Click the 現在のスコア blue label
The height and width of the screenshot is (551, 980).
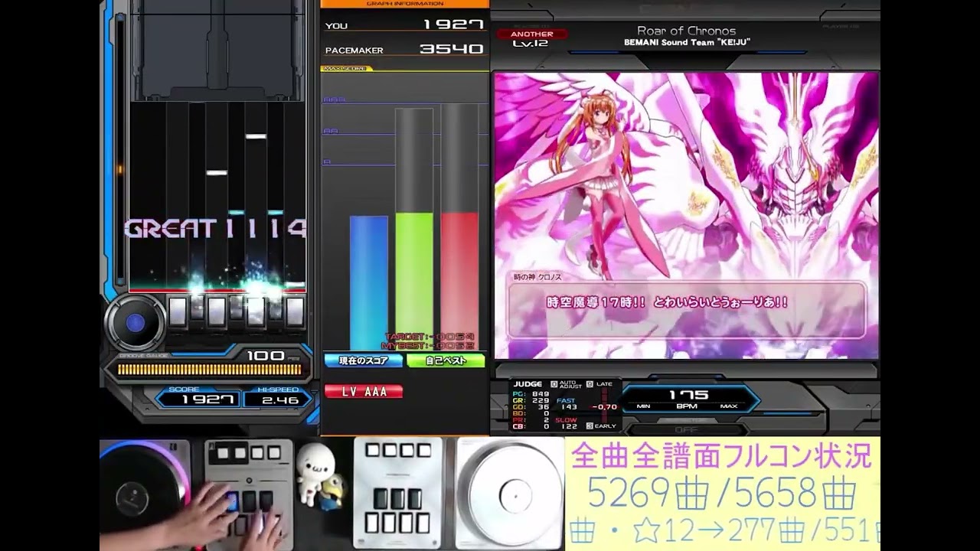(x=364, y=360)
